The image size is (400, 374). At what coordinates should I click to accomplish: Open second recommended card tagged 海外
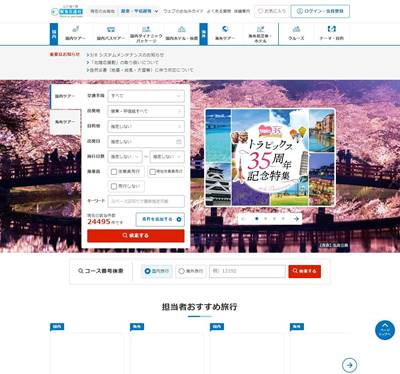point(167,349)
